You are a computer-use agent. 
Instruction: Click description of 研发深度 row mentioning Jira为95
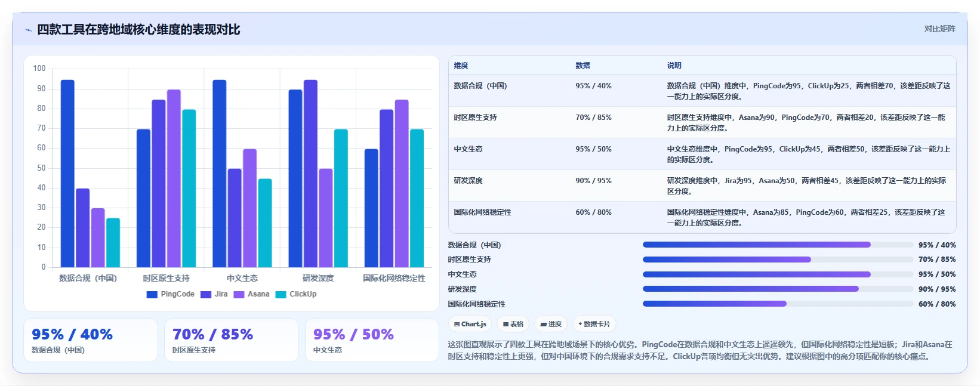pos(806,186)
